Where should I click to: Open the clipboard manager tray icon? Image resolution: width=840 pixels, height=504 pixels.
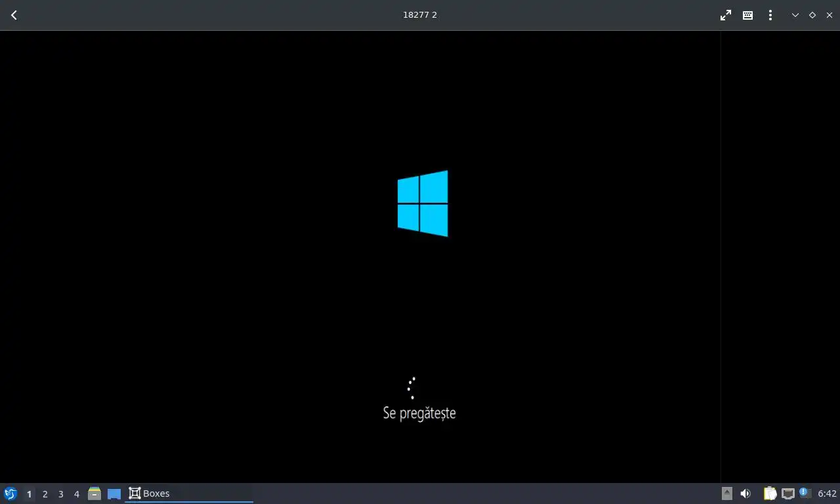pyautogui.click(x=770, y=493)
